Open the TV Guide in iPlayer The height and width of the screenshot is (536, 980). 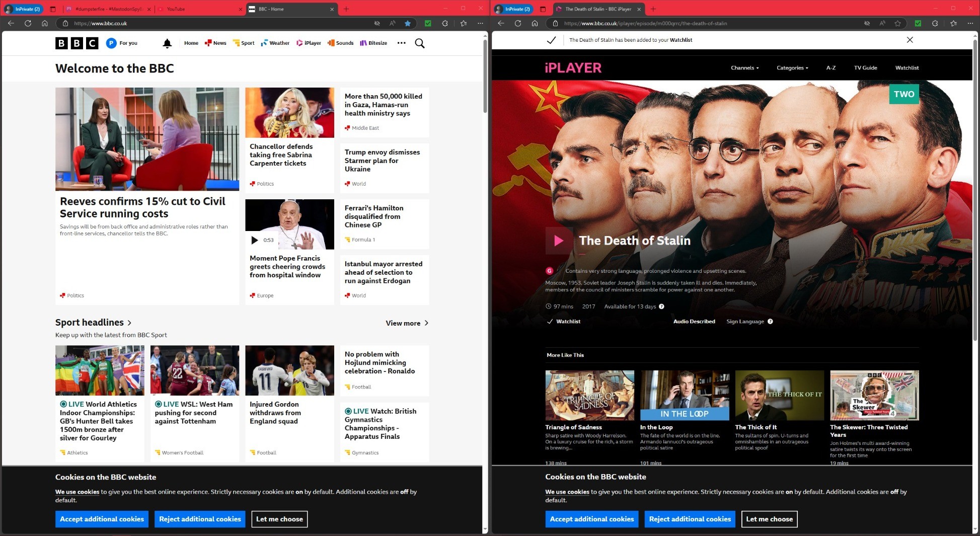click(x=865, y=68)
